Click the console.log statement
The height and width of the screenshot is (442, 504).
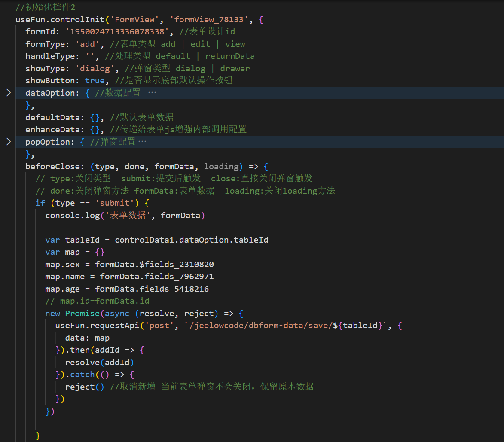[x=72, y=215]
